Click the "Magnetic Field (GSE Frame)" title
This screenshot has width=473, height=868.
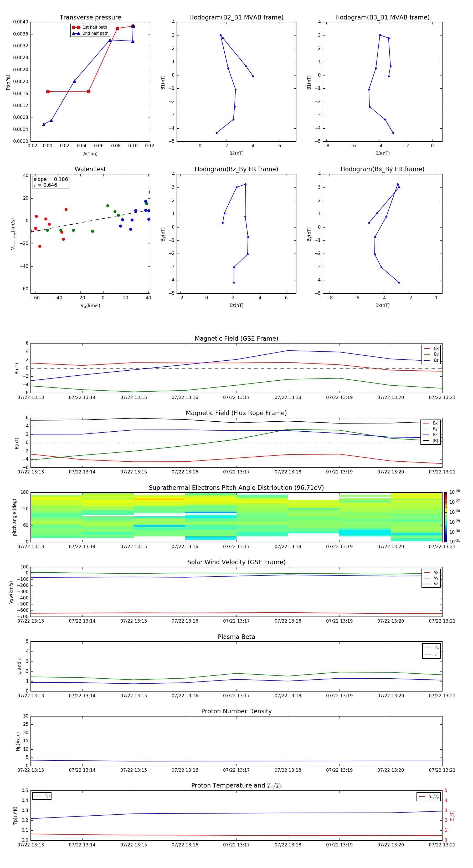click(x=236, y=339)
